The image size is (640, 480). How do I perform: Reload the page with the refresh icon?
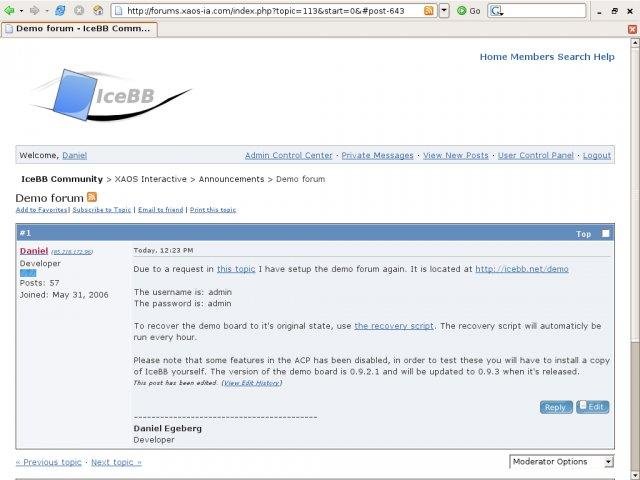point(60,10)
